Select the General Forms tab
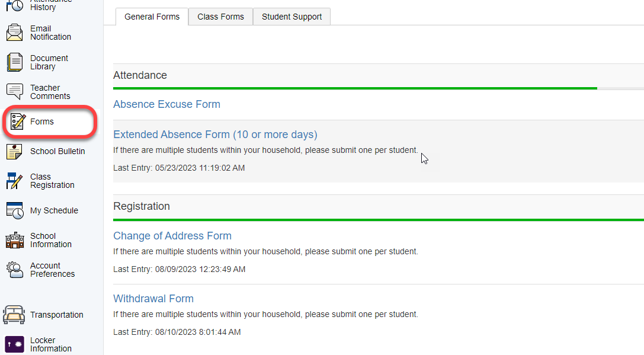Viewport: 644px width, 355px height. click(152, 17)
